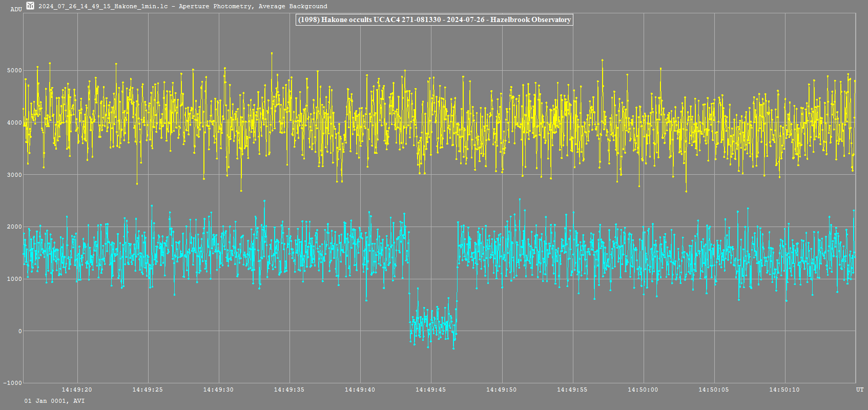Click the 14:49:30 time label

point(218,389)
